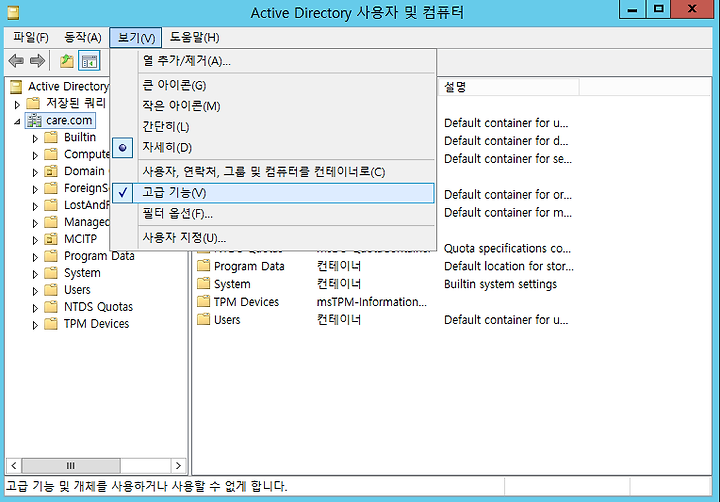Viewport: 720px width, 502px height.
Task: Expand the Builtin tree node
Action: pyautogui.click(x=35, y=139)
